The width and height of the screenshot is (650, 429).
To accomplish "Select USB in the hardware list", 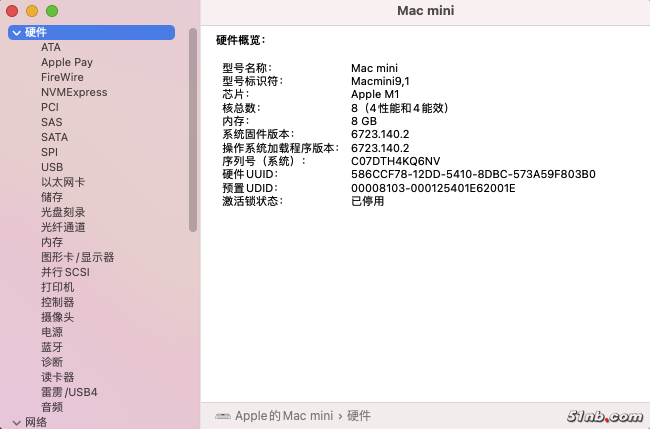I will 52,167.
